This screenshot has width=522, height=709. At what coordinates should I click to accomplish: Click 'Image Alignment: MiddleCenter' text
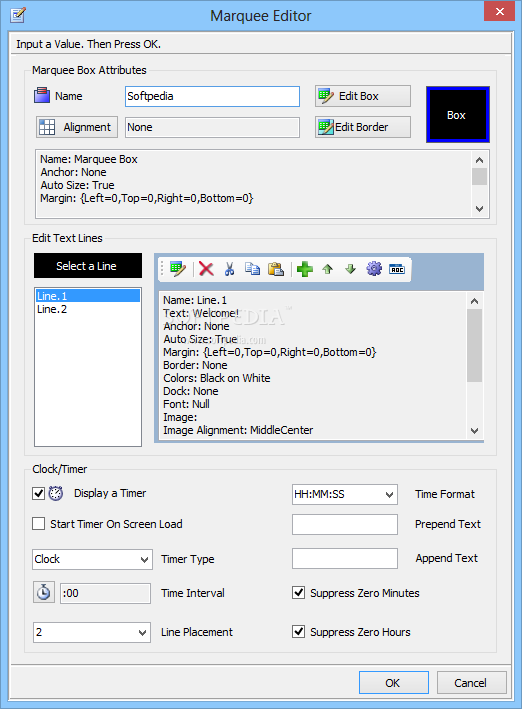(238, 430)
